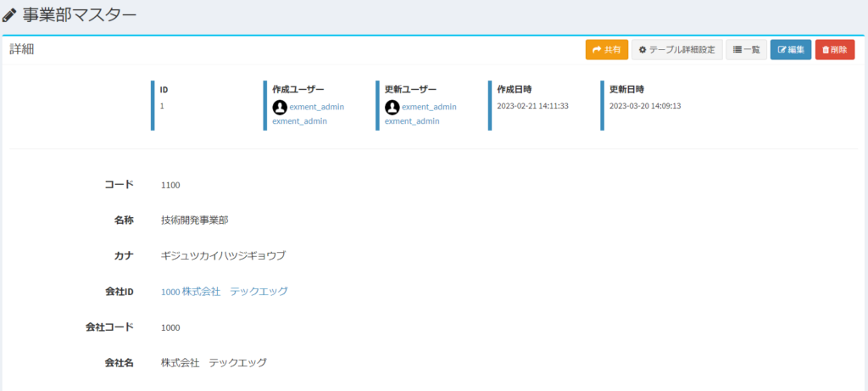Screen dimensions: 868x391
Task: Click the 詳細 panel heading
Action: coord(21,50)
